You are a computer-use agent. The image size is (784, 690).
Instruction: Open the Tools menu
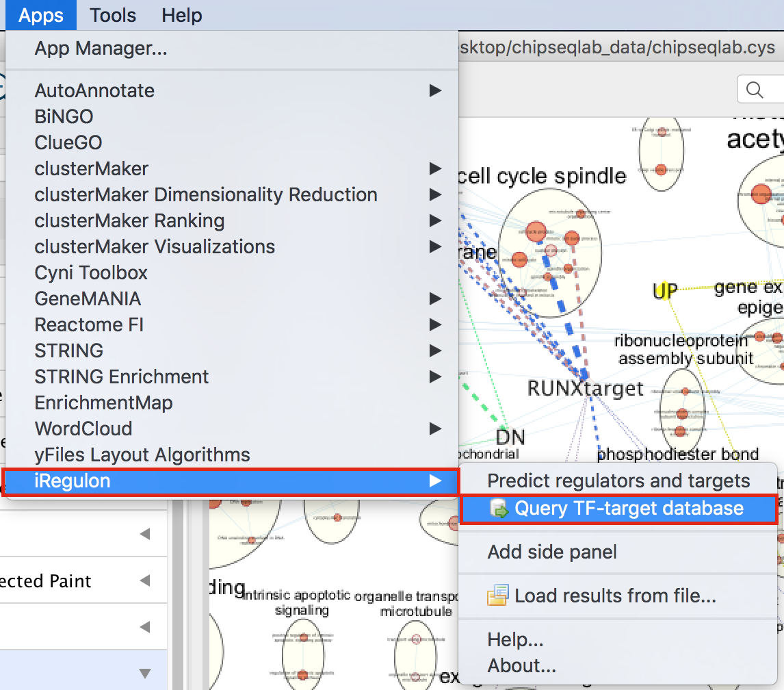(x=113, y=15)
